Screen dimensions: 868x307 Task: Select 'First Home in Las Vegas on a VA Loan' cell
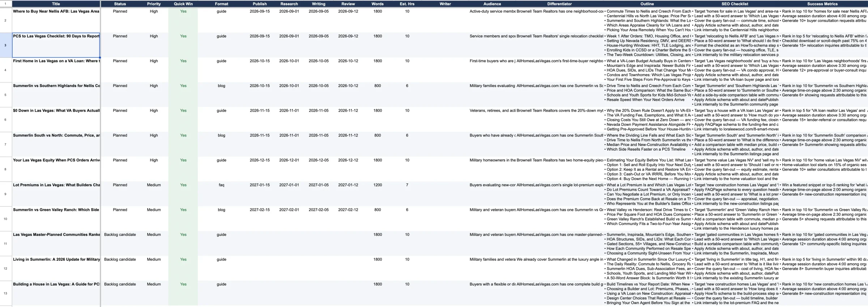click(56, 70)
